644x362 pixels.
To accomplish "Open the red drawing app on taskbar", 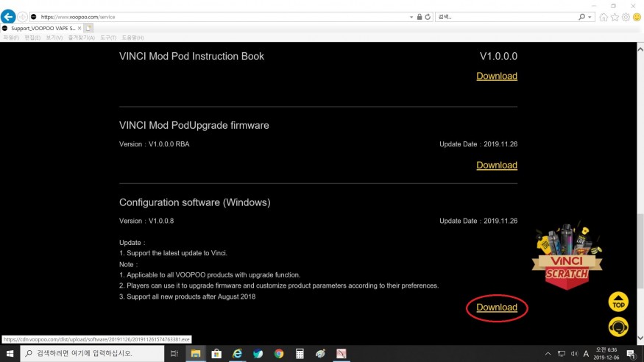I will pos(342,353).
